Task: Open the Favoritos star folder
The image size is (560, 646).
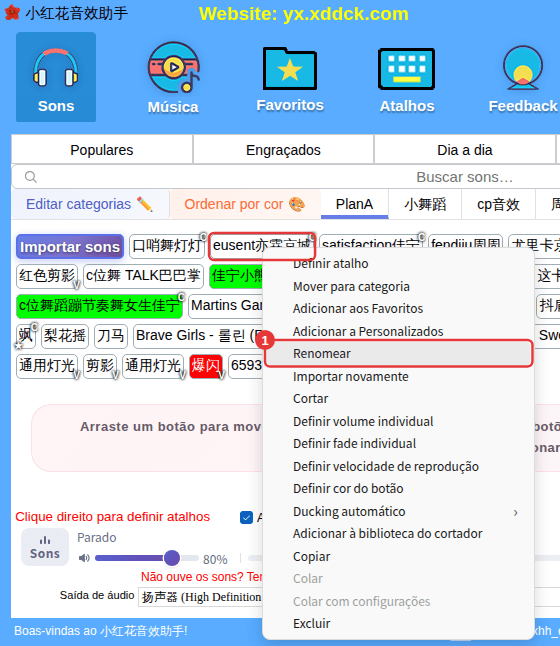Action: point(290,80)
